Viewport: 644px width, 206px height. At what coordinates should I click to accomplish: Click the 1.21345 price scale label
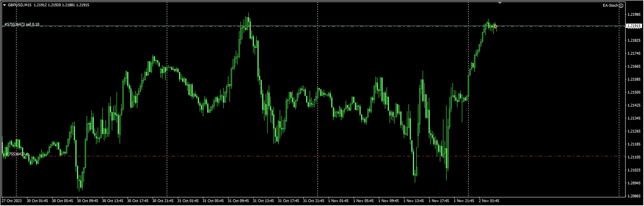pyautogui.click(x=634, y=118)
